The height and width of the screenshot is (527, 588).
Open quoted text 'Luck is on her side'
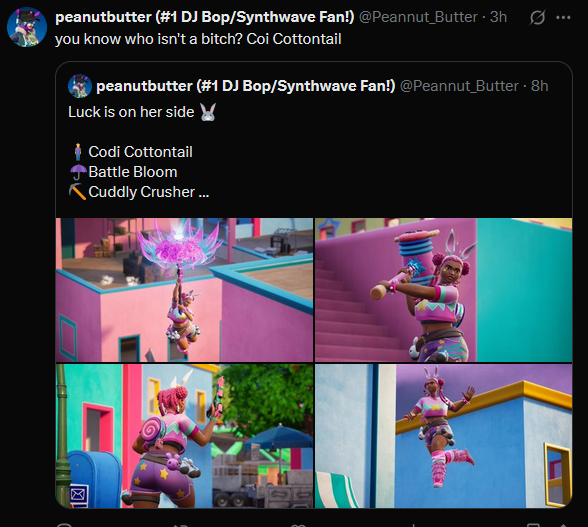pos(131,112)
